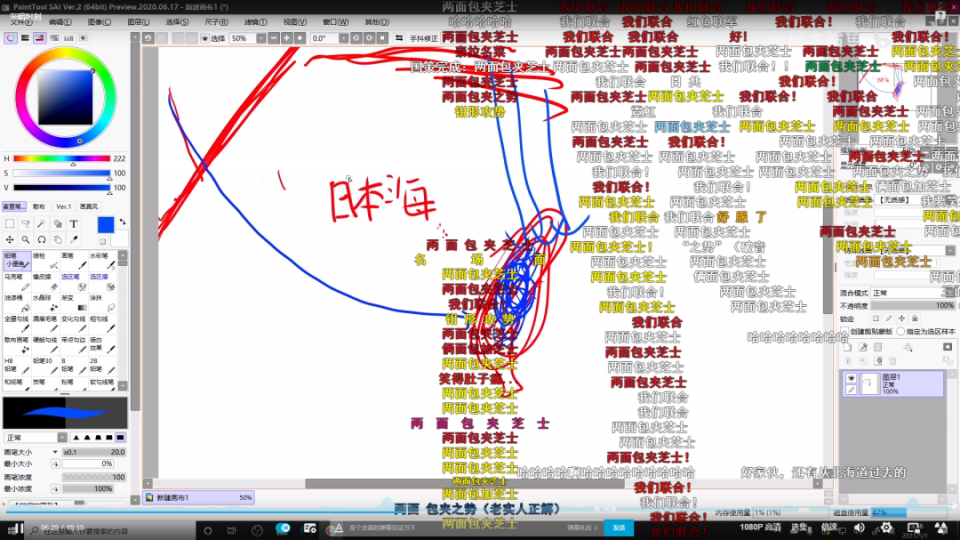Switch to the Ver.1 tool tab
This screenshot has width=960, height=540.
click(64, 206)
